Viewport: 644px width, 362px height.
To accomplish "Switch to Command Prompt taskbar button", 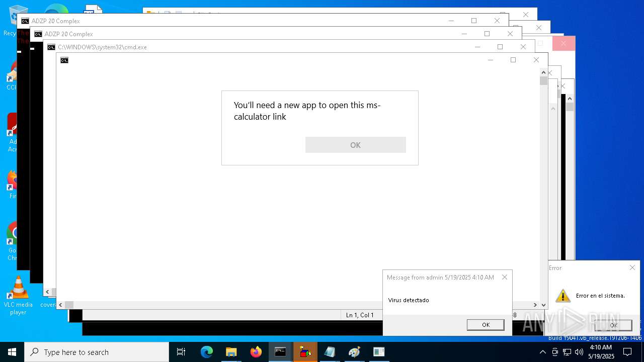I will coord(281,352).
